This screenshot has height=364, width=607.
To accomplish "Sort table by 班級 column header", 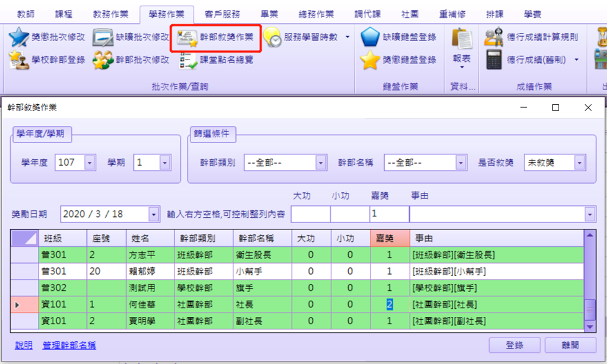I will click(x=63, y=238).
